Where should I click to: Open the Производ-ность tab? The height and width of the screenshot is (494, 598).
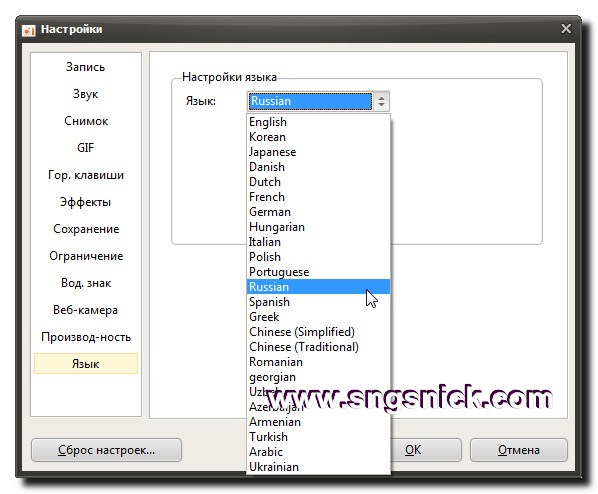pyautogui.click(x=85, y=337)
